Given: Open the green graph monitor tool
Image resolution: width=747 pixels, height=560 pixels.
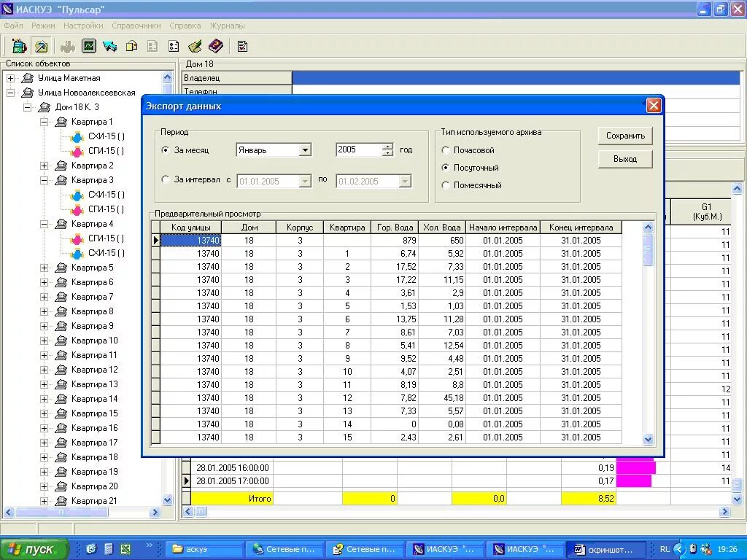Looking at the screenshot, I should click(x=89, y=46).
